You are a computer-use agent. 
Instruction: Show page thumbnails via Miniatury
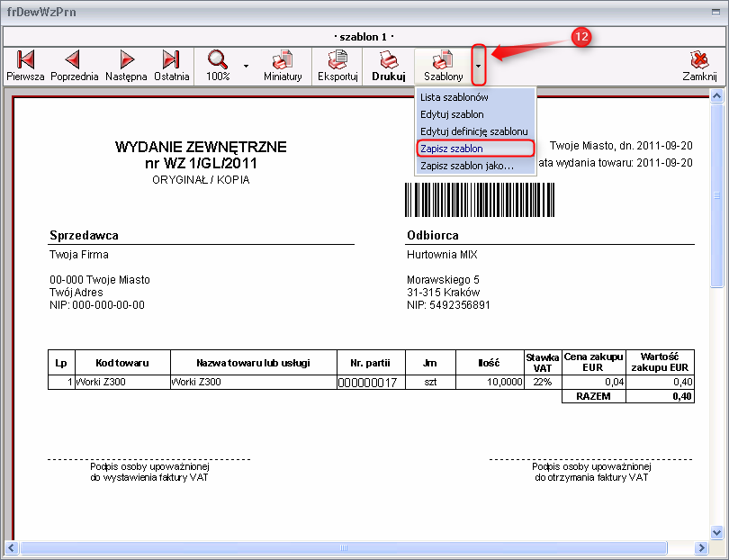coord(283,66)
